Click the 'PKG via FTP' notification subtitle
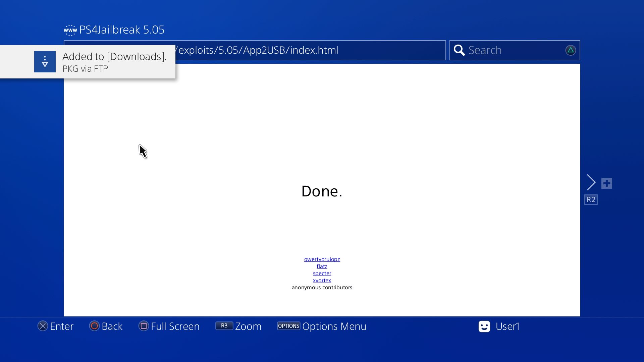644x362 pixels. 85,69
